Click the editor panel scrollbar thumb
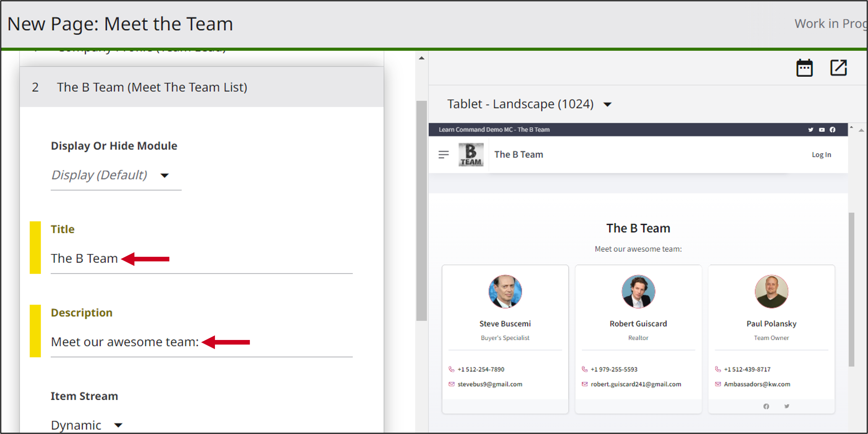The width and height of the screenshot is (868, 434). tap(421, 211)
